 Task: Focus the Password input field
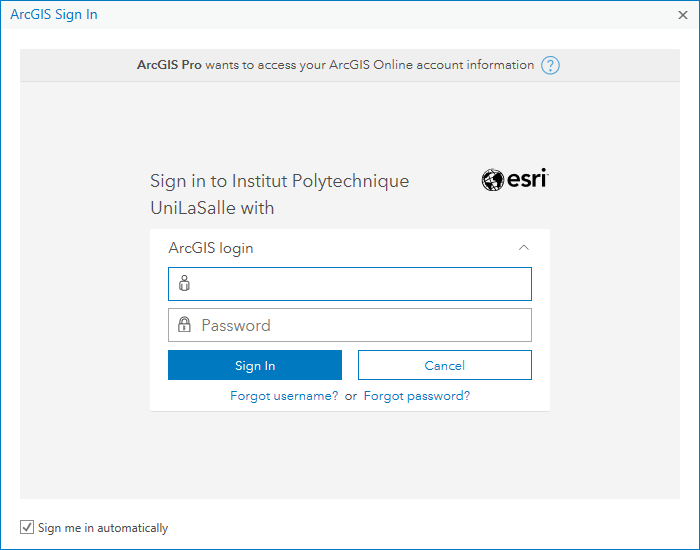click(350, 325)
